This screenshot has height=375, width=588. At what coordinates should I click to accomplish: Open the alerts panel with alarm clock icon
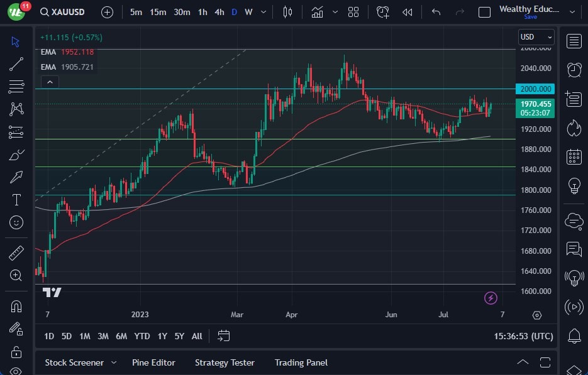click(x=574, y=69)
